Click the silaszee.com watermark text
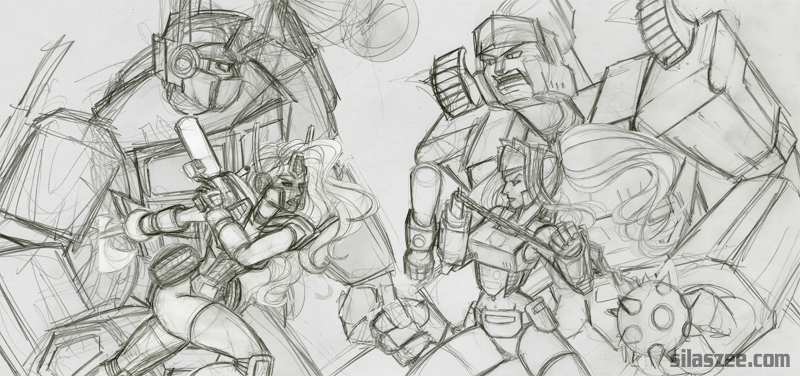The height and width of the screenshot is (376, 800). tap(730, 360)
